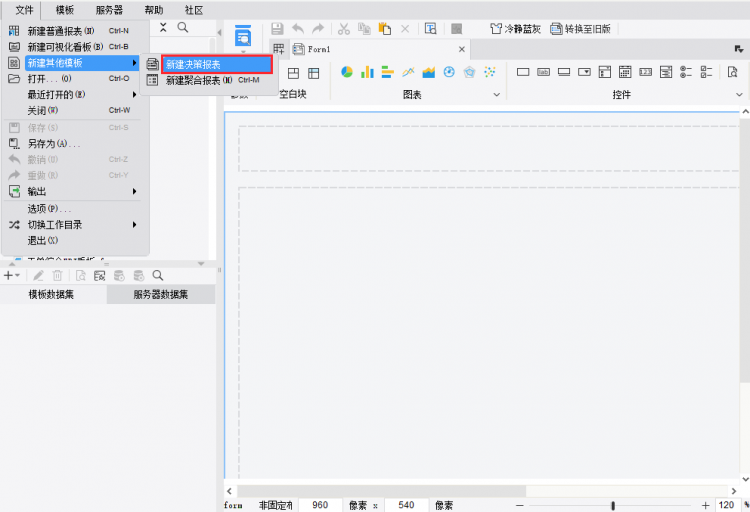The height and width of the screenshot is (512, 750).
Task: Click the large blue preview icon
Action: (x=243, y=36)
